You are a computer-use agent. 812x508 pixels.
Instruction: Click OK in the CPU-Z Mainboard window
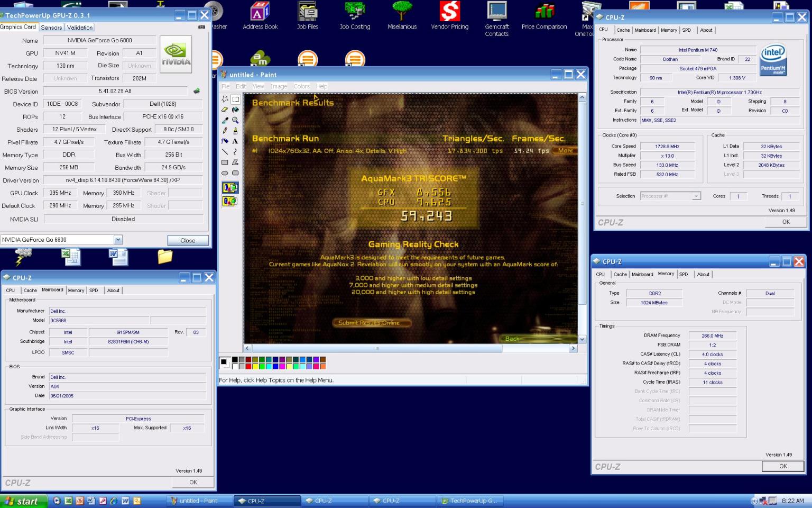pos(193,482)
